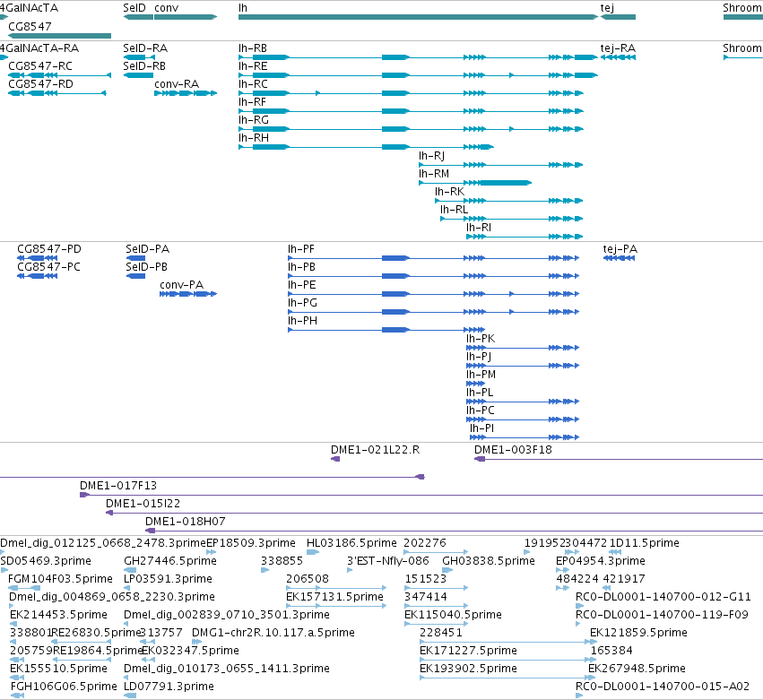Select the CG8547 gene label
The width and height of the screenshot is (763, 700).
pos(30,26)
